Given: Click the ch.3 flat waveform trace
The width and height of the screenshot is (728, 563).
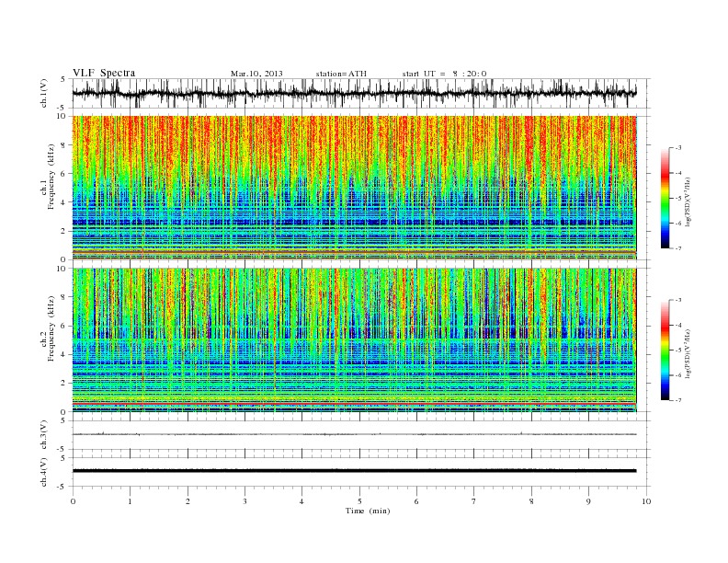Looking at the screenshot, I should [x=355, y=434].
